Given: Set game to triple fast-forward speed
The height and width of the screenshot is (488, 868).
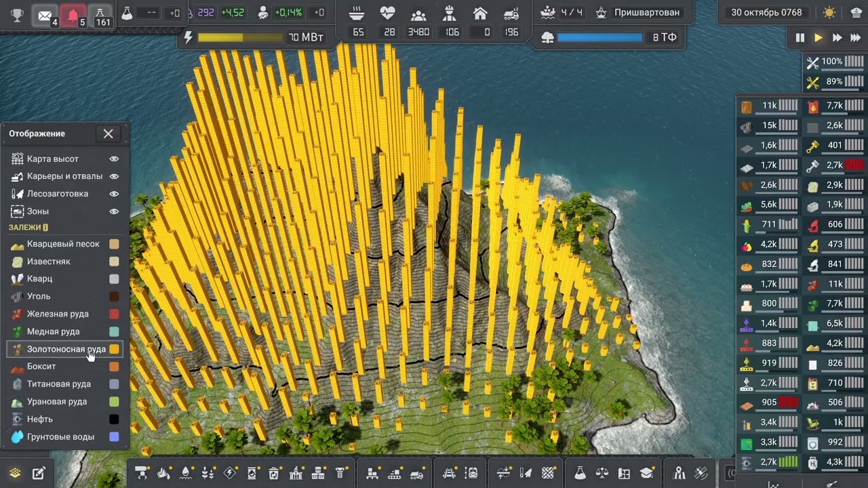Looking at the screenshot, I should point(856,38).
